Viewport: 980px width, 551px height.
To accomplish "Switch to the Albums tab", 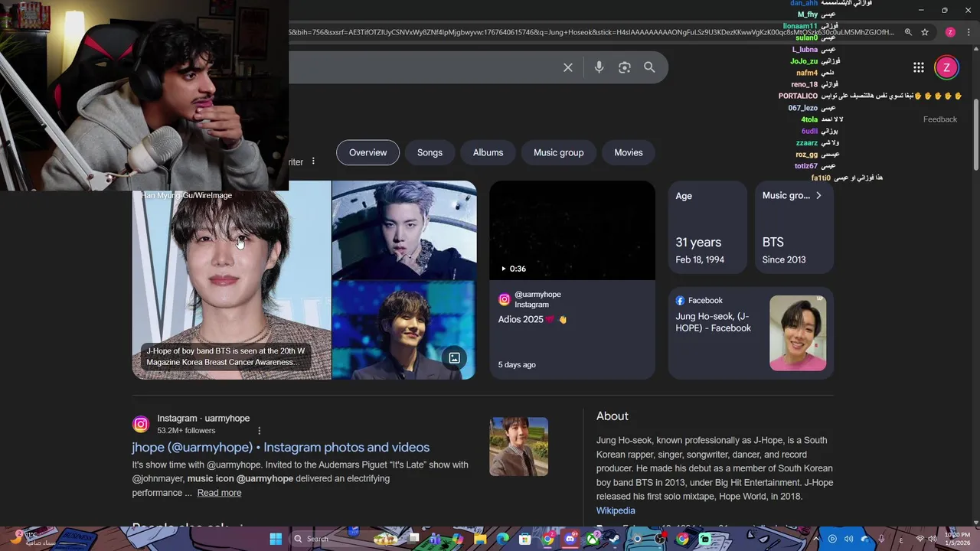I will pos(488,152).
